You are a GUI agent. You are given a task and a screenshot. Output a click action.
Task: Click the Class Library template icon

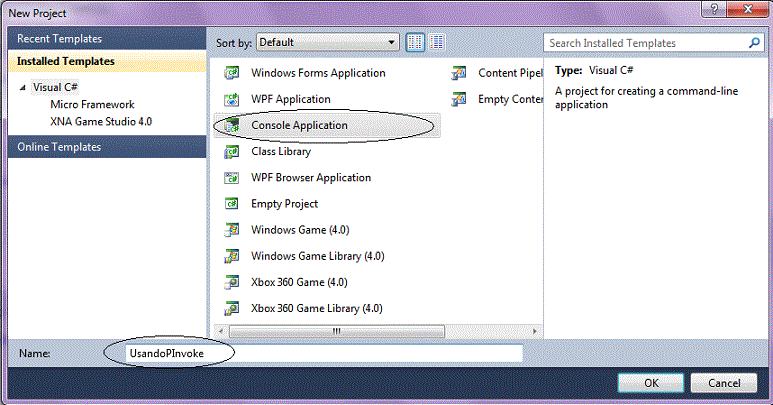click(232, 151)
